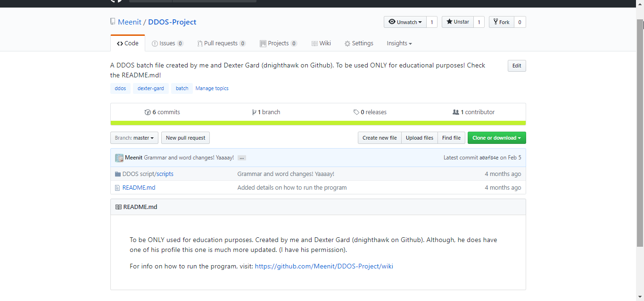
Task: View the 1 branch list
Action: (266, 112)
